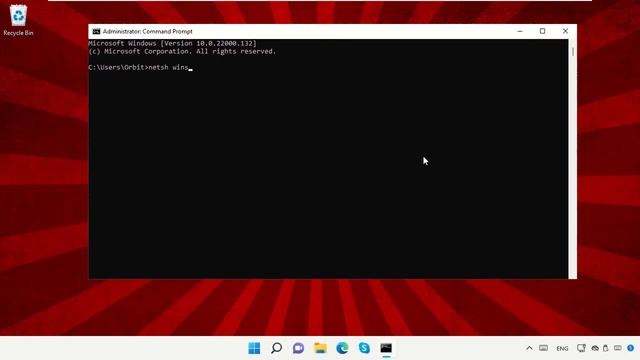Open the cloud sync tray icon
Screen dimensions: 640x360
click(595, 348)
